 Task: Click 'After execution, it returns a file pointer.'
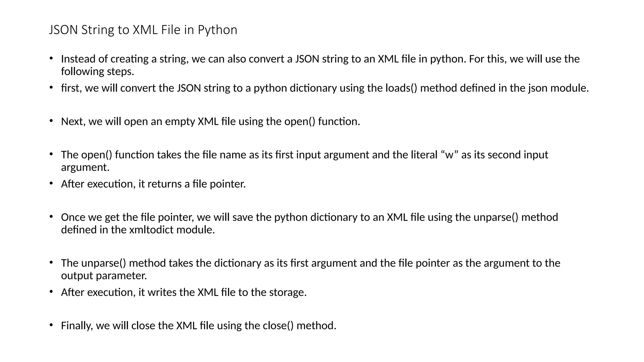[153, 184]
